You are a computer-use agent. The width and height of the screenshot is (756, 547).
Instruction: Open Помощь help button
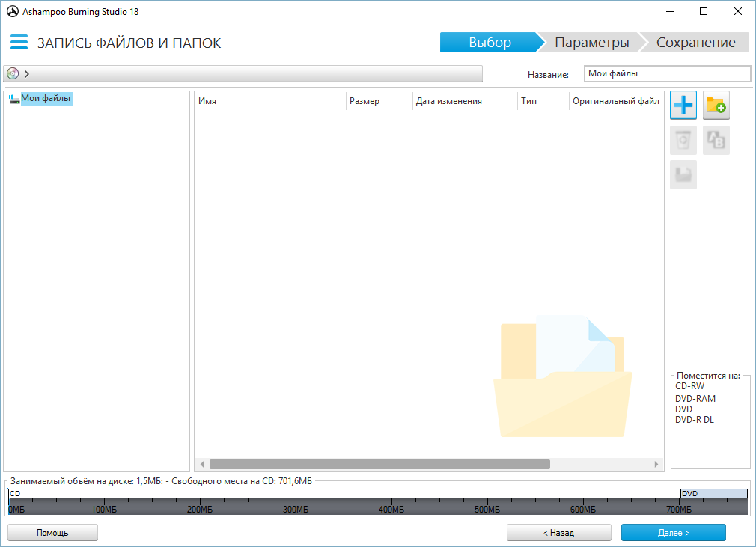[x=52, y=533]
